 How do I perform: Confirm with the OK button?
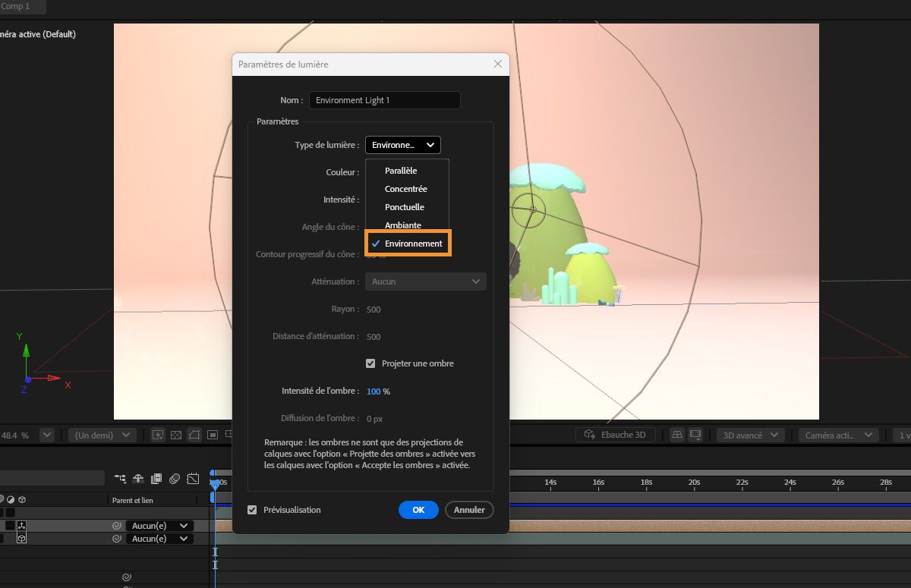(418, 510)
